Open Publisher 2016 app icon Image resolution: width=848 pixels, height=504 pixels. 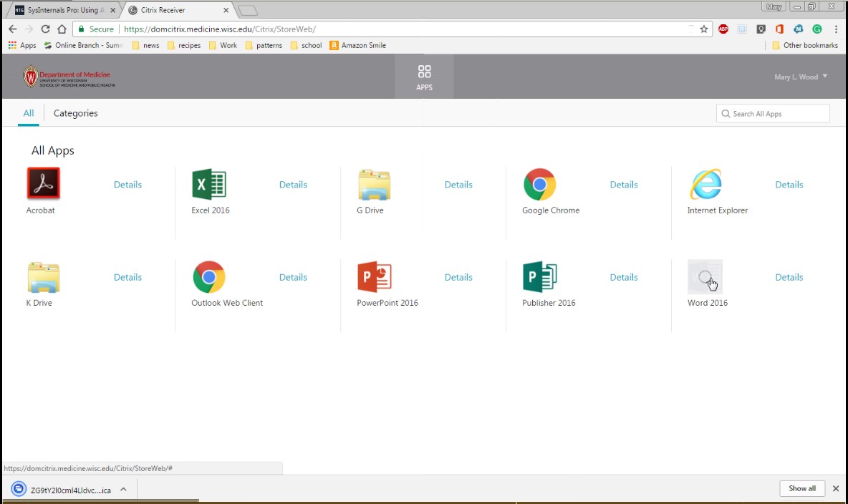point(540,277)
